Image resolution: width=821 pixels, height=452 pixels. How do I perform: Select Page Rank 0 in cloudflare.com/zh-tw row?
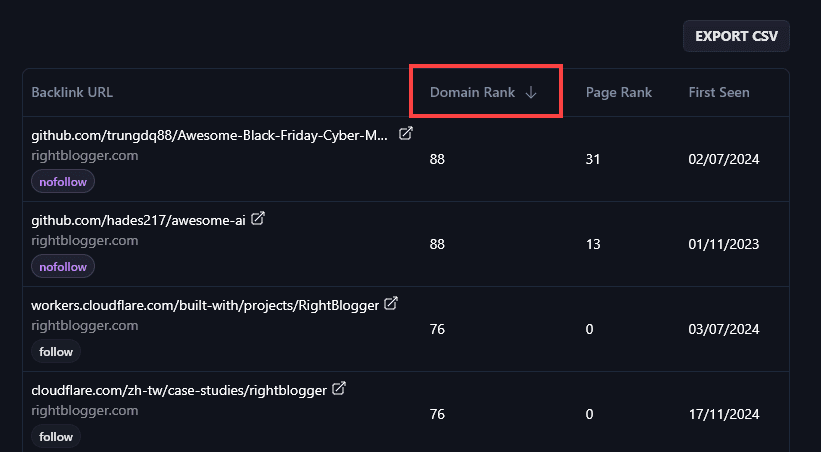click(x=590, y=414)
